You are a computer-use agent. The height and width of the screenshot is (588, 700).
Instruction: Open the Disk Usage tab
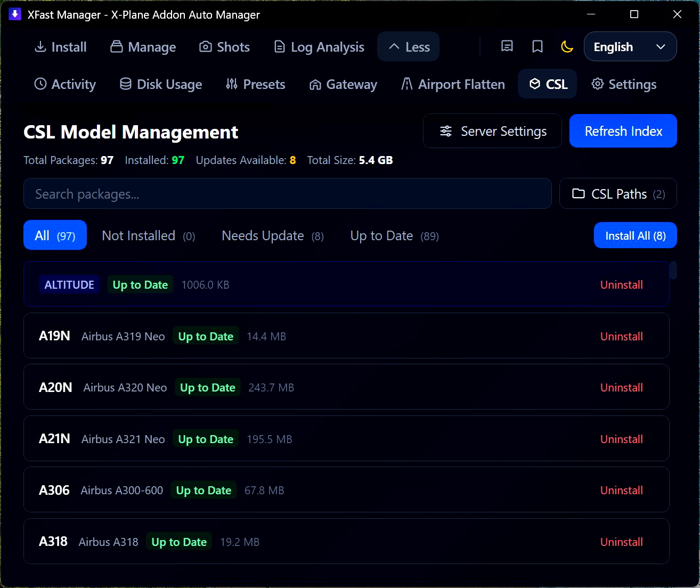tap(161, 84)
